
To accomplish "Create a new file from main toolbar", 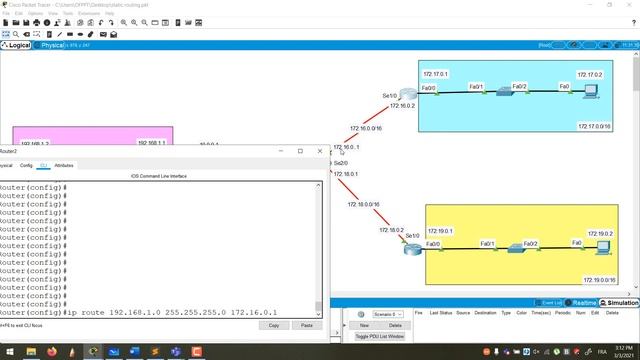I will pos(6,23).
